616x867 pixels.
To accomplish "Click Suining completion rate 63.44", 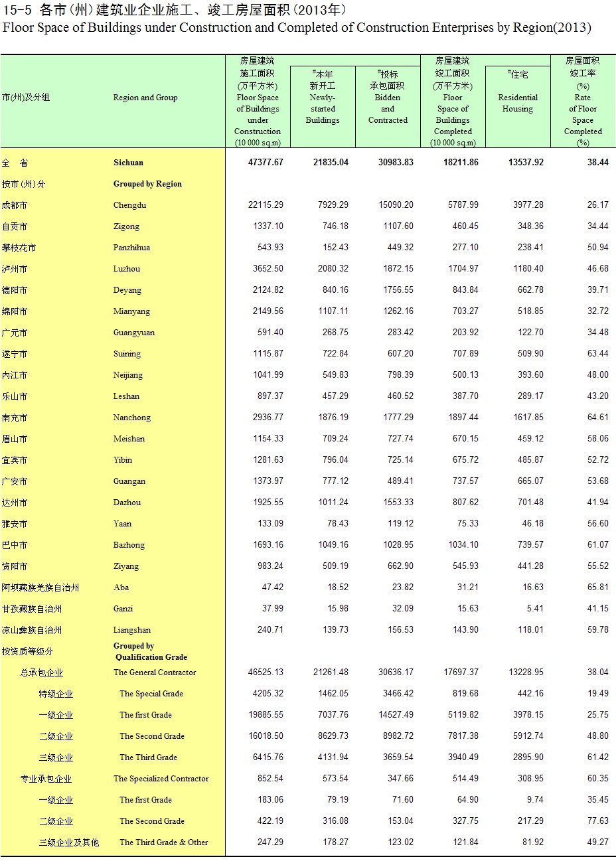I will tap(597, 354).
